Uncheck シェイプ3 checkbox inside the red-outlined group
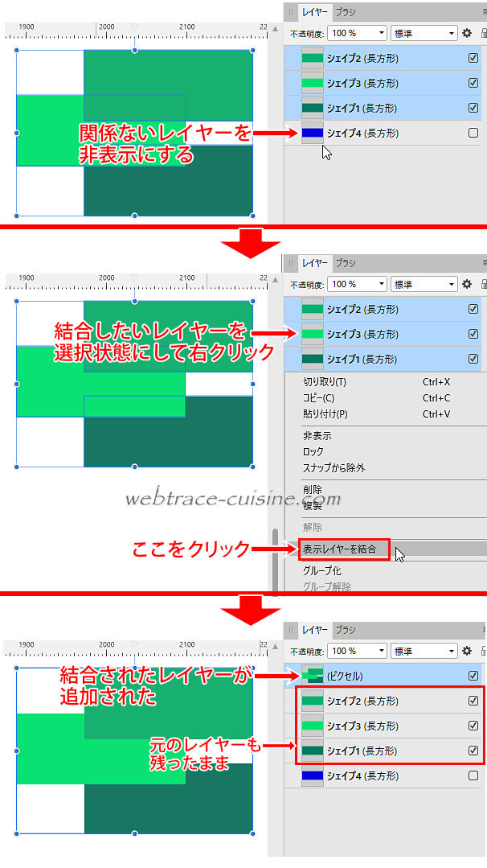 tap(473, 726)
